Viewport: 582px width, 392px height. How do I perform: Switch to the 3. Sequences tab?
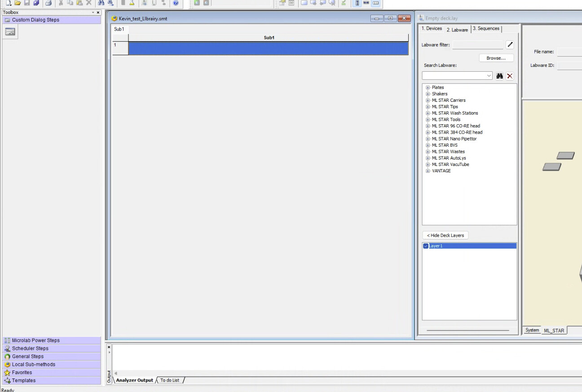point(486,29)
